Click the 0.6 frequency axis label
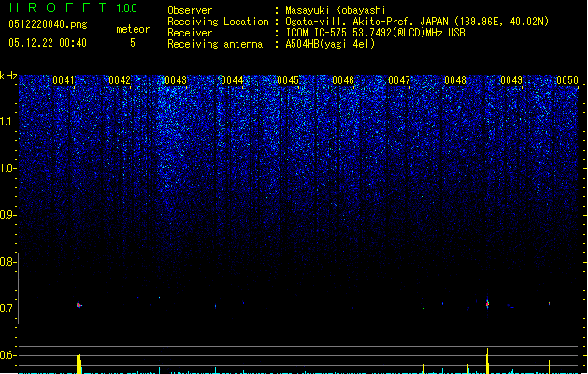The width and height of the screenshot is (588, 374). point(7,355)
